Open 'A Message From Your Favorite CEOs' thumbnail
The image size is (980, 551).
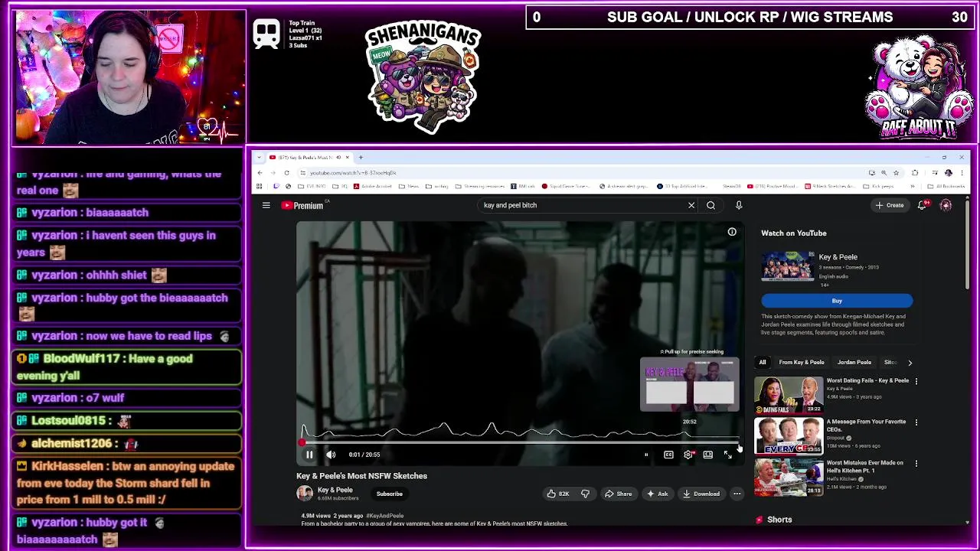(x=789, y=436)
